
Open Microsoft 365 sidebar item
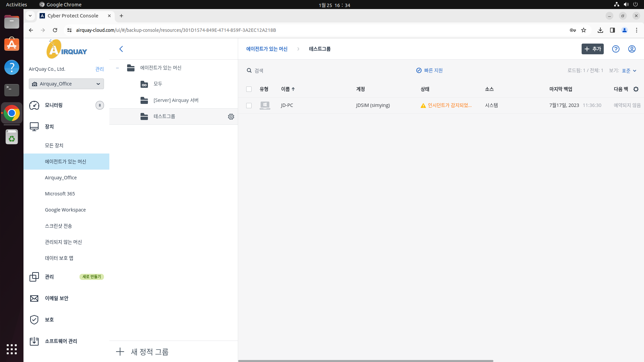coord(60,194)
